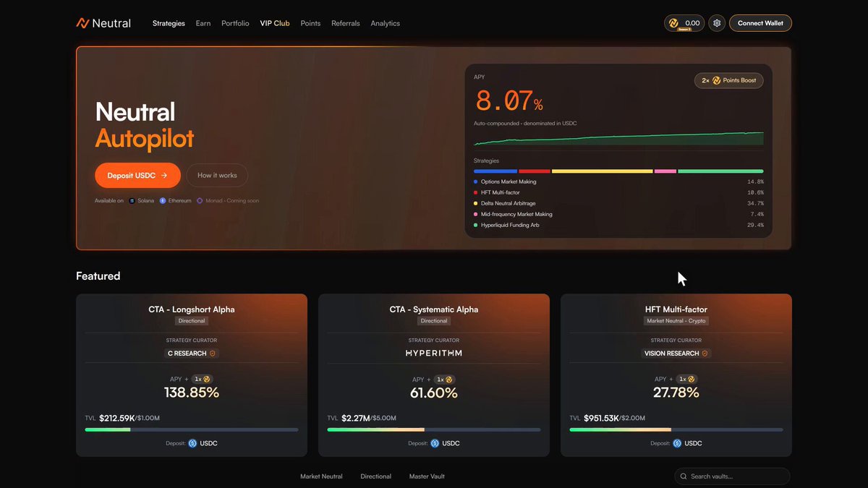The height and width of the screenshot is (488, 868).
Task: Click the 2x Points Boost badge
Action: 728,80
